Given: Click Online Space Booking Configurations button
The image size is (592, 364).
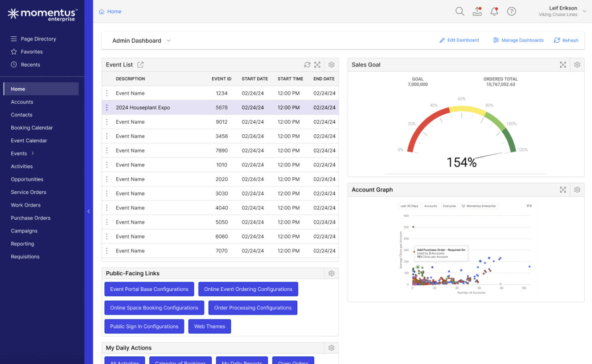Looking at the screenshot, I should (154, 308).
